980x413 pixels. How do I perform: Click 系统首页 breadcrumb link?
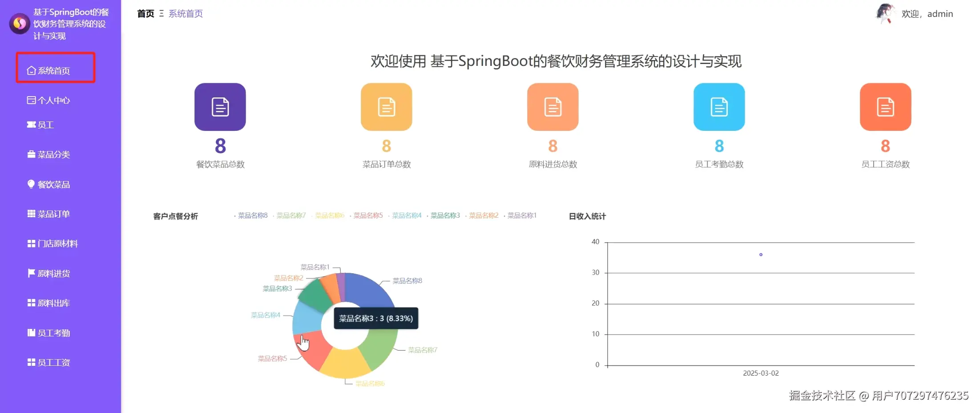pyautogui.click(x=186, y=14)
